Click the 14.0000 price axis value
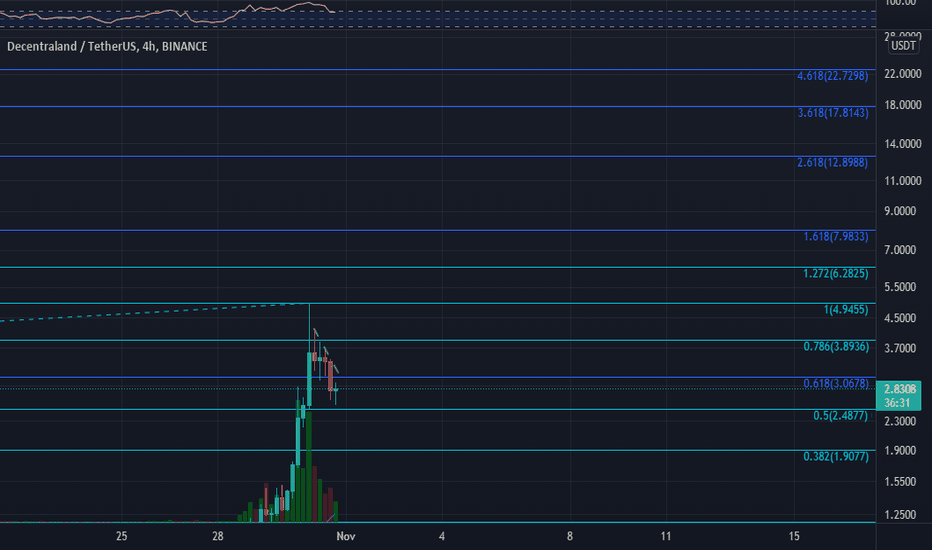 pyautogui.click(x=903, y=144)
